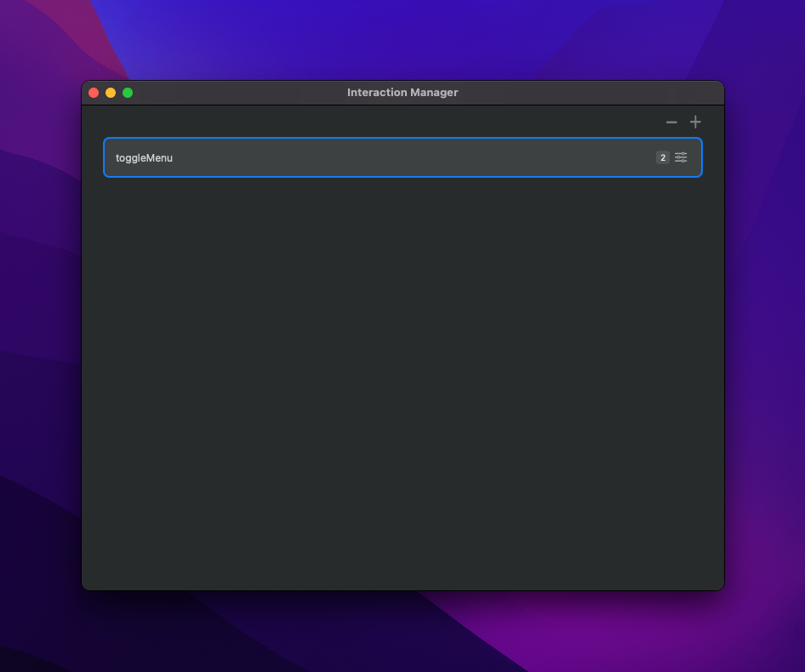
Task: Delete the selected toggleMenu using the − button
Action: click(x=671, y=122)
